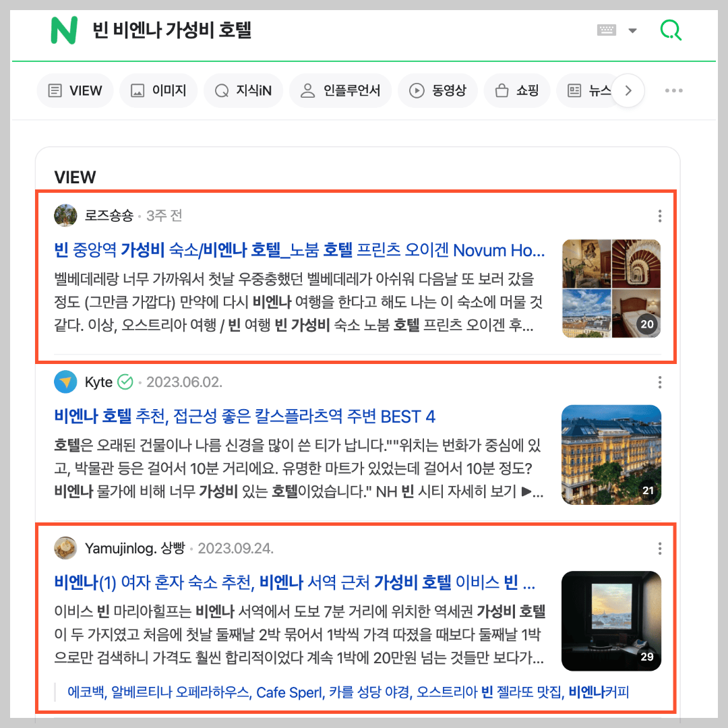
Task: Switch to the 이미지 tab
Action: click(x=158, y=90)
